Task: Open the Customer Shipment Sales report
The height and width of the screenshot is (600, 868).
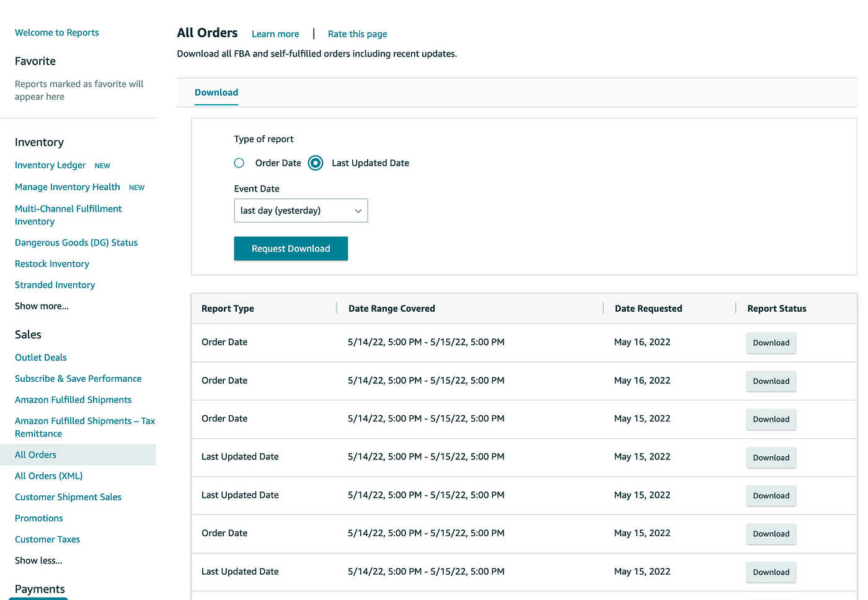Action: click(68, 497)
